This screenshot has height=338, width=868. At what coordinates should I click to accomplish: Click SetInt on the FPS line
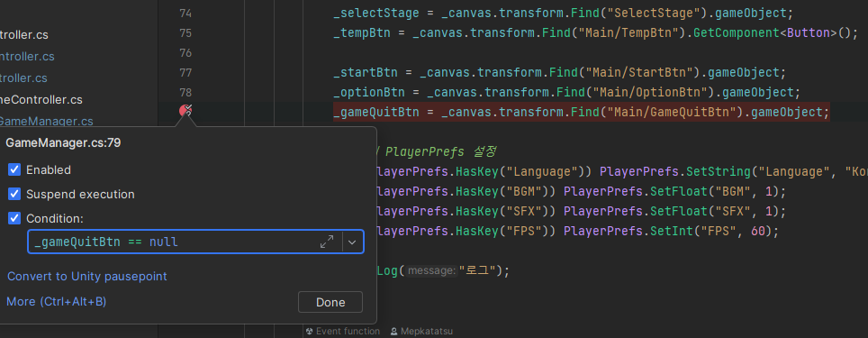point(671,231)
